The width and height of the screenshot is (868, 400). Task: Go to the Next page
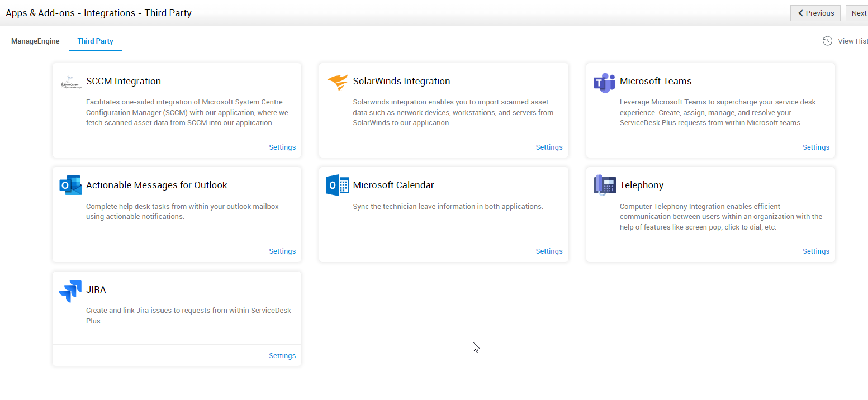click(x=858, y=13)
